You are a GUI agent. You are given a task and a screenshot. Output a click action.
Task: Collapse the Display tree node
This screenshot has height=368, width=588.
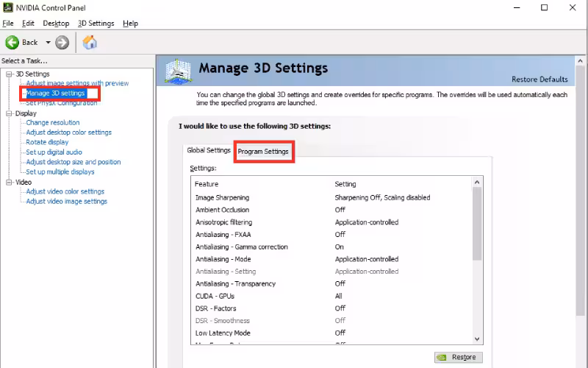(x=9, y=113)
